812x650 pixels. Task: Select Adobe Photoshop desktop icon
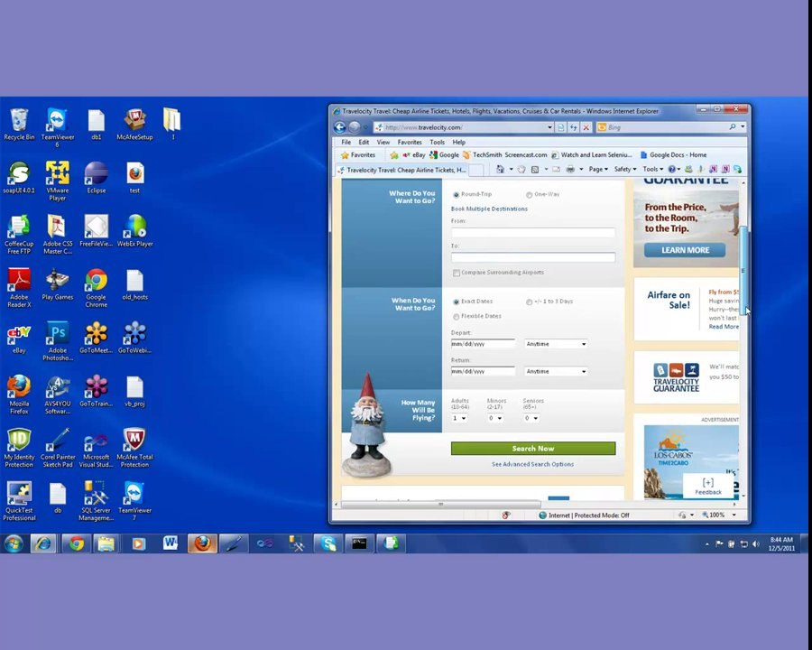pyautogui.click(x=57, y=341)
